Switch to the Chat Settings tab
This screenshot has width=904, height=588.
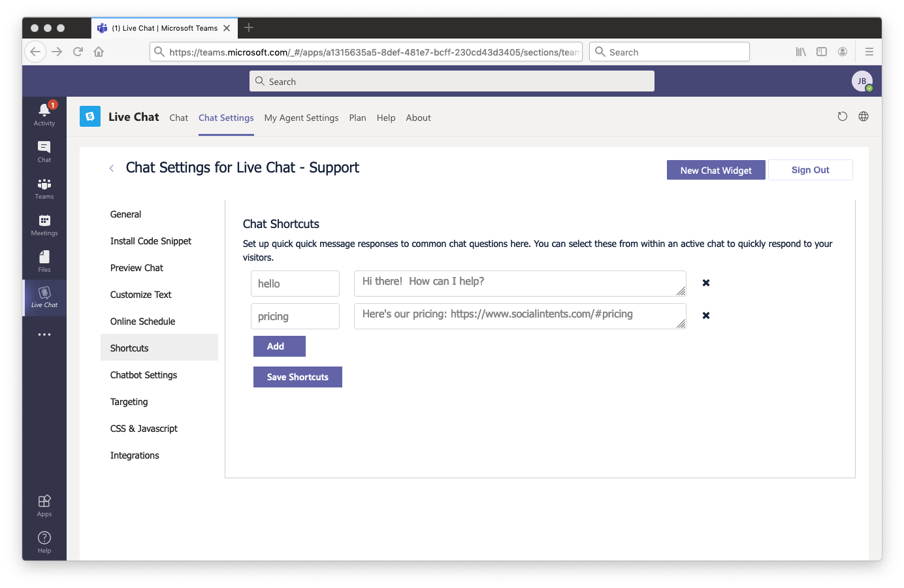[x=226, y=118]
